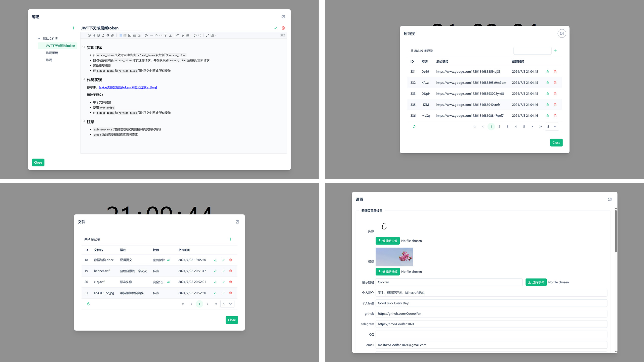Screen dimensions: 644x362
Task: Click 选择新头像 button in settings panel
Action: pos(387,240)
